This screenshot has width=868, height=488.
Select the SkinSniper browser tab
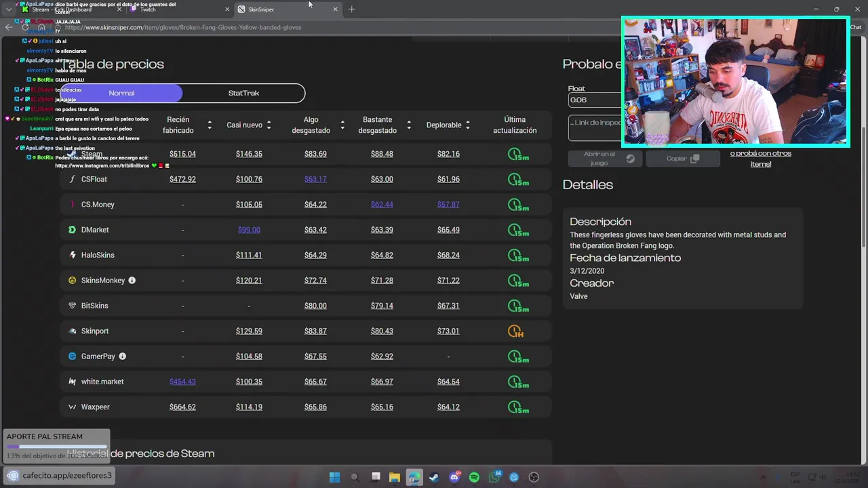(x=288, y=9)
